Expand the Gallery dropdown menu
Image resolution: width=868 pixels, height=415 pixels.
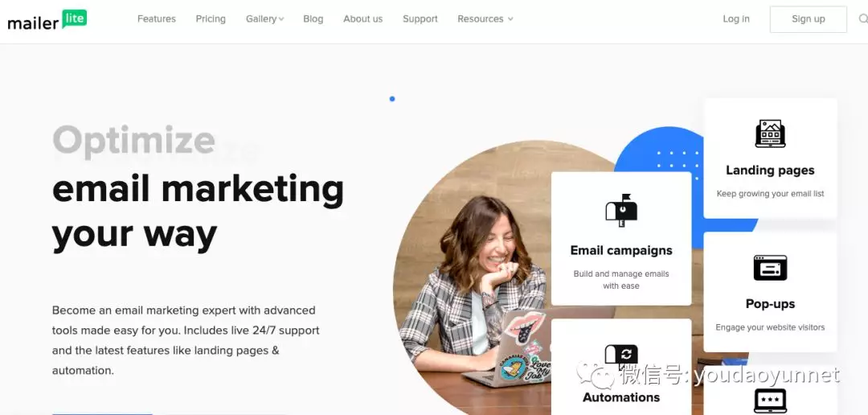tap(264, 18)
